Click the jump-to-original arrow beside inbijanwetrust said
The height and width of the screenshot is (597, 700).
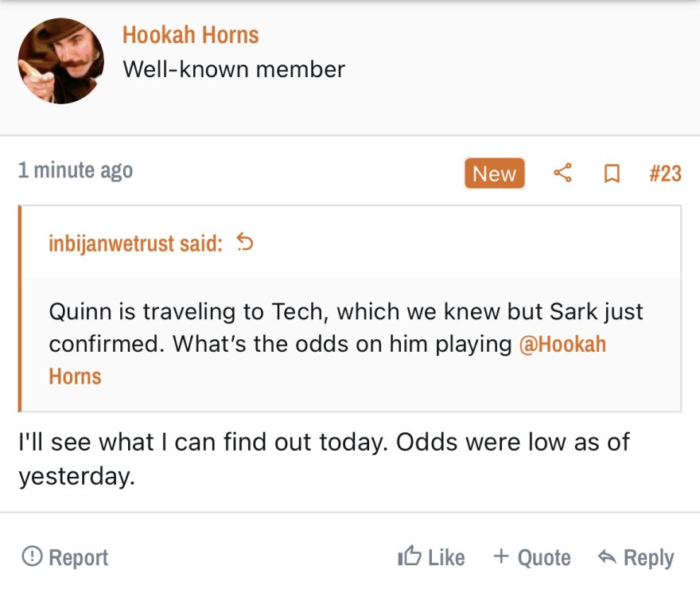pos(245,243)
